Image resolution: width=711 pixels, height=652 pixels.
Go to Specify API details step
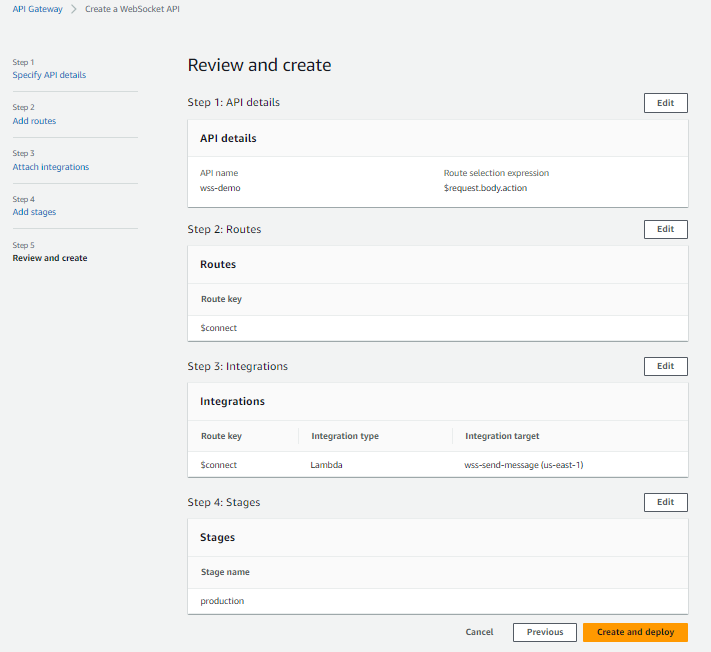coord(49,75)
